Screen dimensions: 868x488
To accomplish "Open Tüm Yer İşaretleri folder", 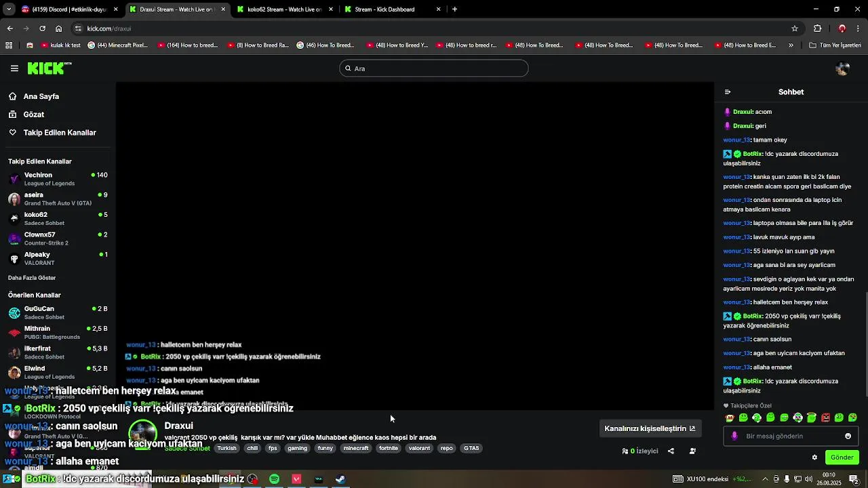I will tap(835, 45).
